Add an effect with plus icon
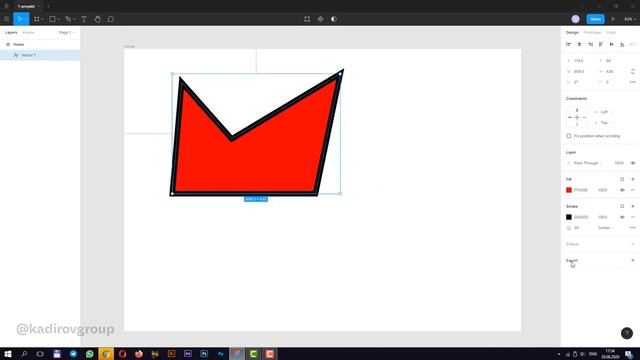 pos(633,244)
